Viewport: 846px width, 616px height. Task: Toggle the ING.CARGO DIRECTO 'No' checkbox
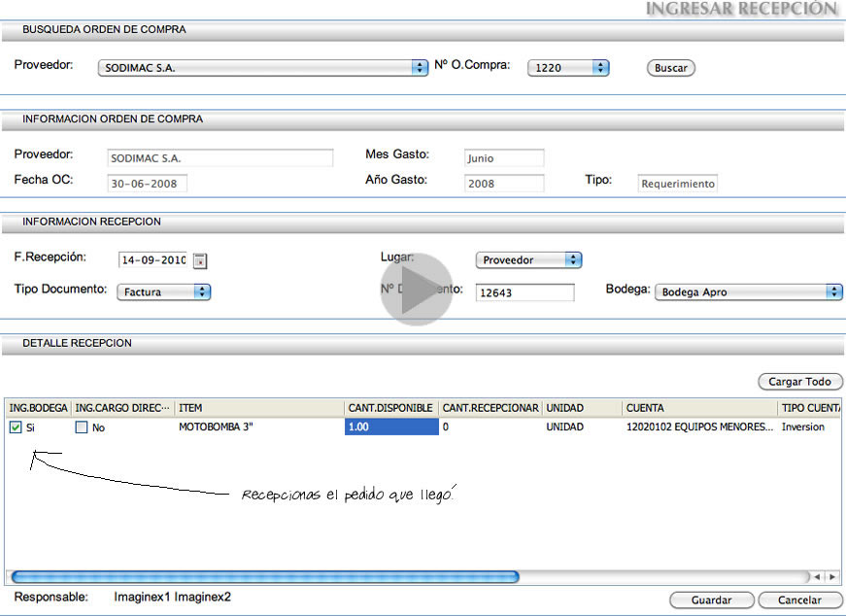82,428
